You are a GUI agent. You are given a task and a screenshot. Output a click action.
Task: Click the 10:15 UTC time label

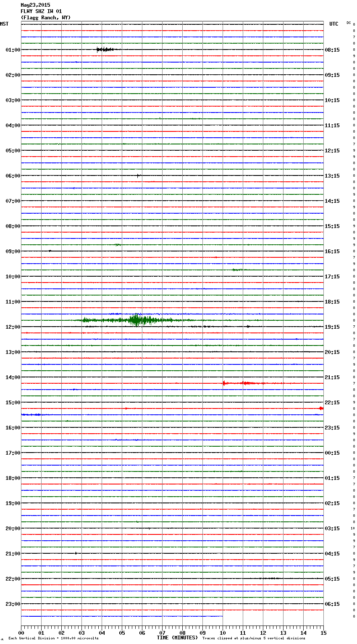[x=332, y=100]
